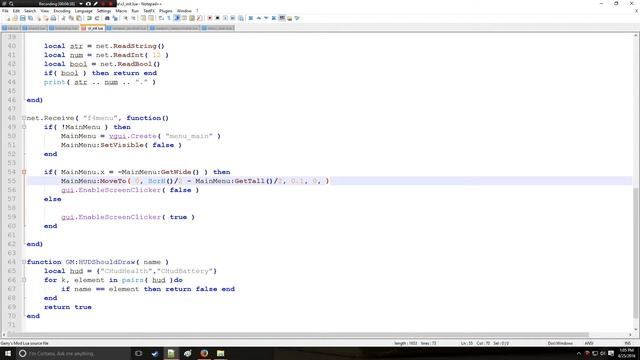
Task: Undo last edit with the toolbar Undo icon
Action: click(x=89, y=18)
